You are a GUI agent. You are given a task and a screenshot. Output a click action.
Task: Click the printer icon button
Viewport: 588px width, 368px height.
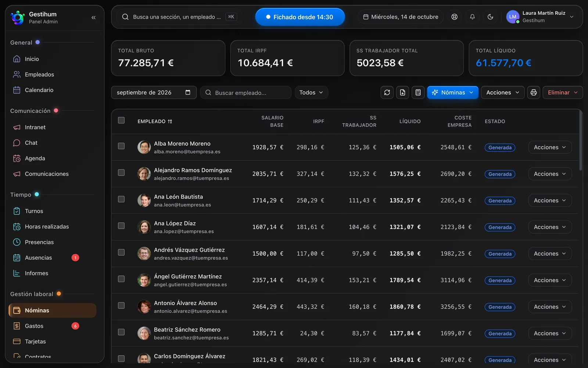pyautogui.click(x=534, y=92)
